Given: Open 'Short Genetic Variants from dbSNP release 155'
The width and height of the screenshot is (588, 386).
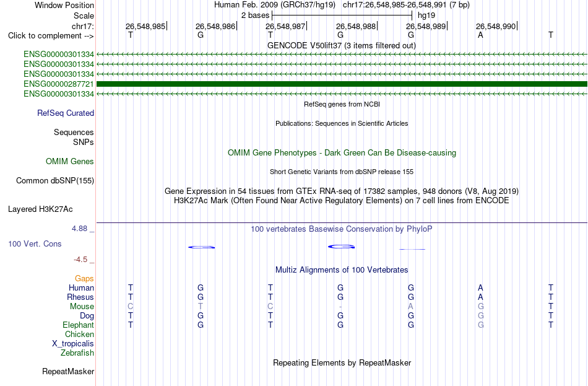Looking at the screenshot, I should click(342, 172).
